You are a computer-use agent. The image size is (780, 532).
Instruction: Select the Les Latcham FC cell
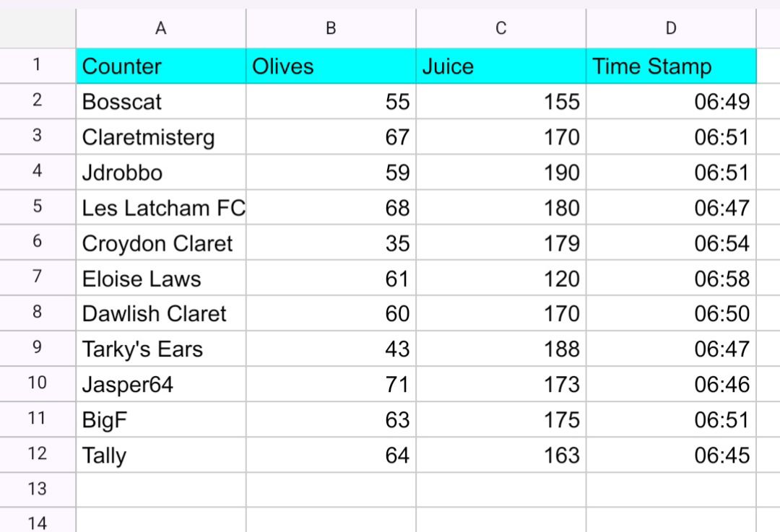pyautogui.click(x=160, y=208)
